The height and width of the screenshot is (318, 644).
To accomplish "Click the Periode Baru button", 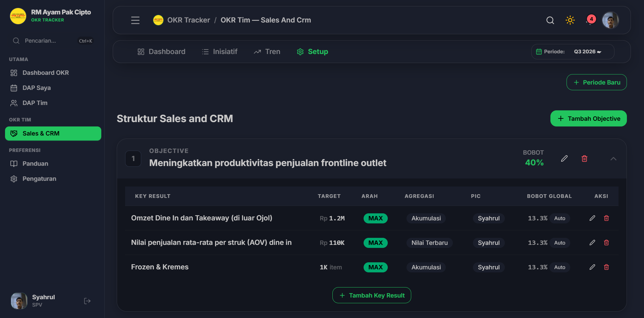I will pyautogui.click(x=597, y=82).
